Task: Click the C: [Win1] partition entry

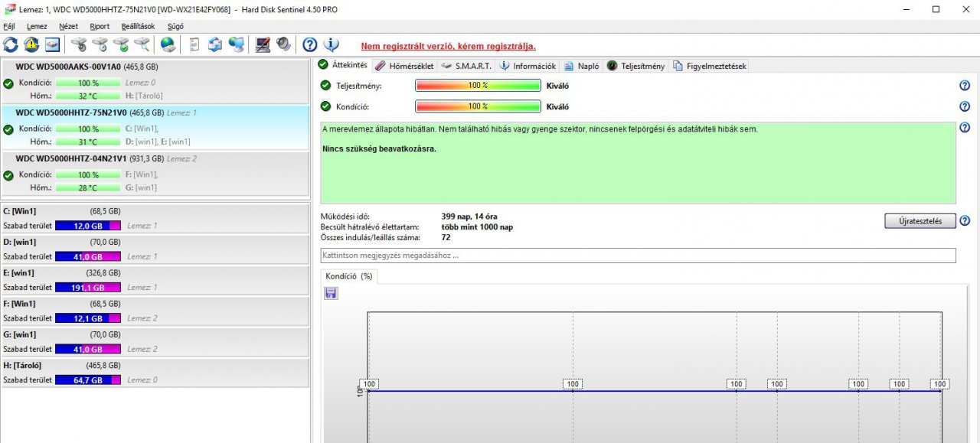Action: [x=155, y=218]
